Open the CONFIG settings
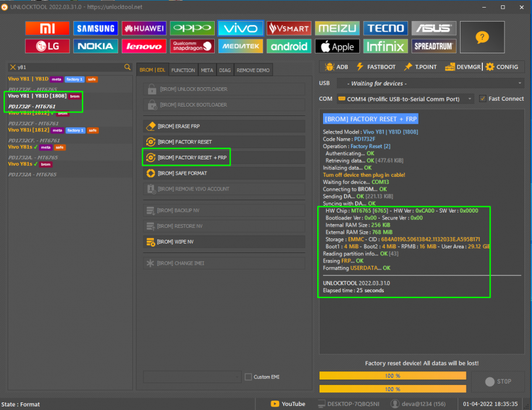Viewport: 532px width, 410px height. point(502,67)
